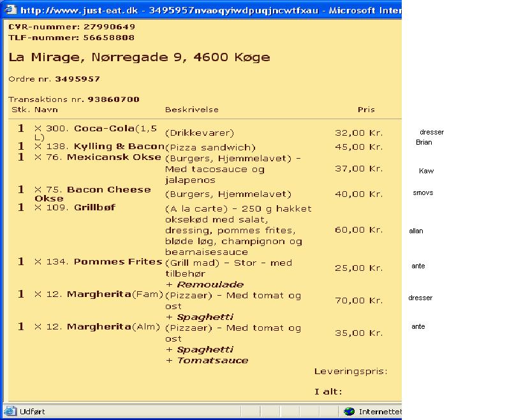The width and height of the screenshot is (514, 420).
Task: Click the 'allan' annotation text
Action: [x=416, y=231]
